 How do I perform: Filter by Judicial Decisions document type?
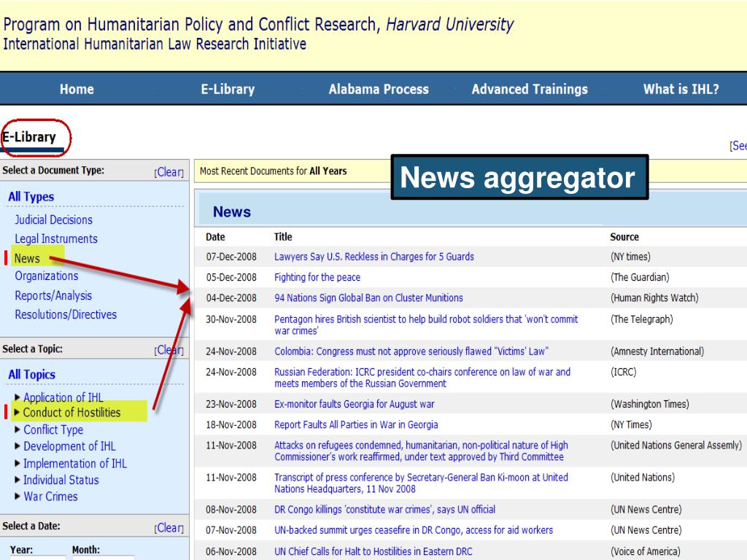click(x=53, y=220)
